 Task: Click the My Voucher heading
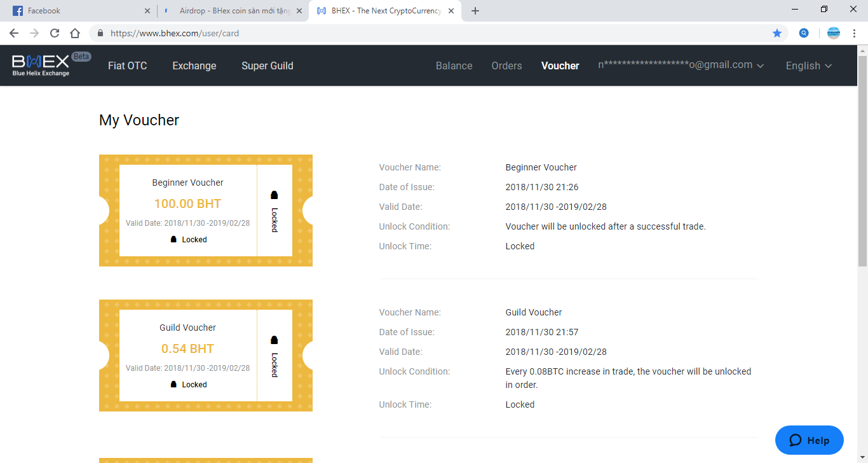pyautogui.click(x=139, y=120)
